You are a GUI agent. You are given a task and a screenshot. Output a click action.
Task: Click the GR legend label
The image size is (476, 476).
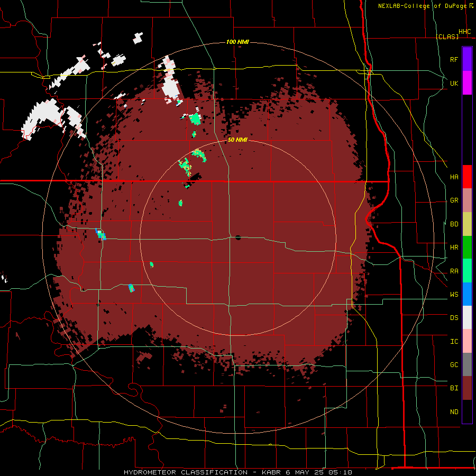coord(454,200)
